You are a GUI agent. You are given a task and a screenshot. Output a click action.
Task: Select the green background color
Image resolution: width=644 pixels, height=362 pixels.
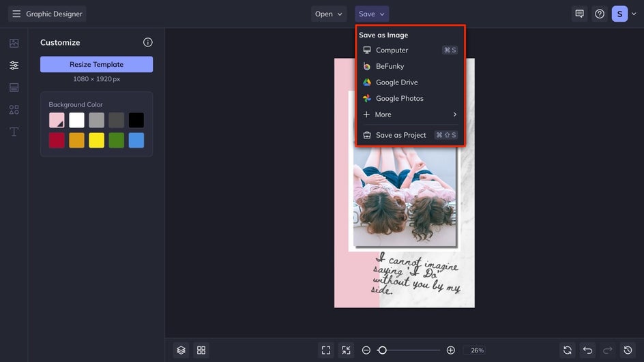(x=117, y=140)
